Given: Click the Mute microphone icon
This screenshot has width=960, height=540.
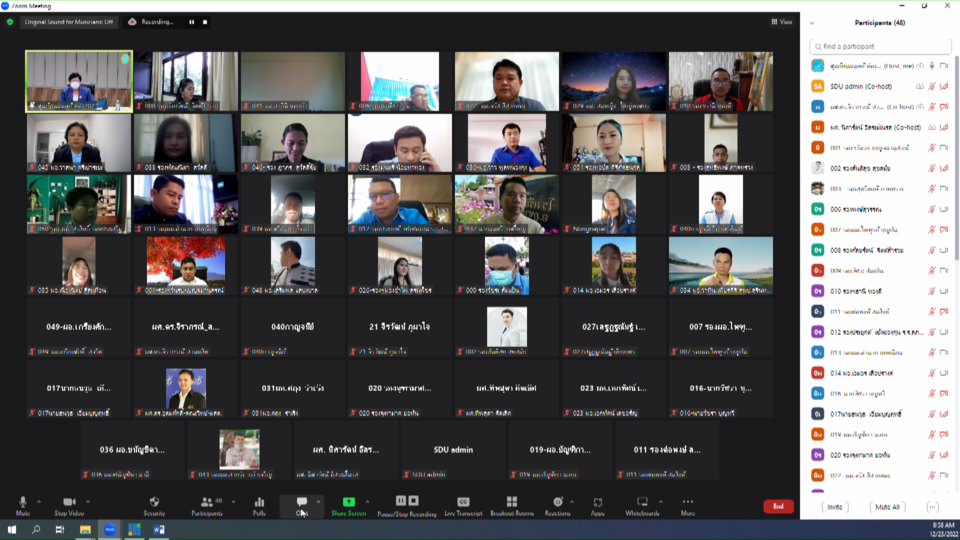Looking at the screenshot, I should 23,502.
